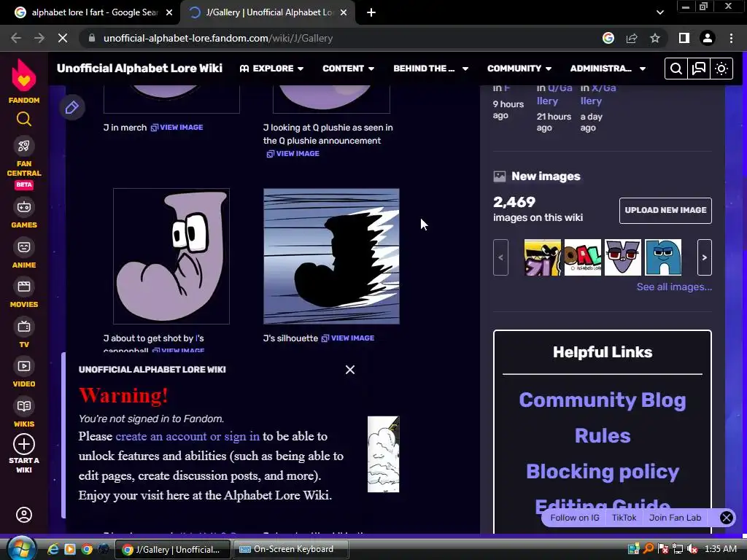Expand the Content menu

pos(348,69)
